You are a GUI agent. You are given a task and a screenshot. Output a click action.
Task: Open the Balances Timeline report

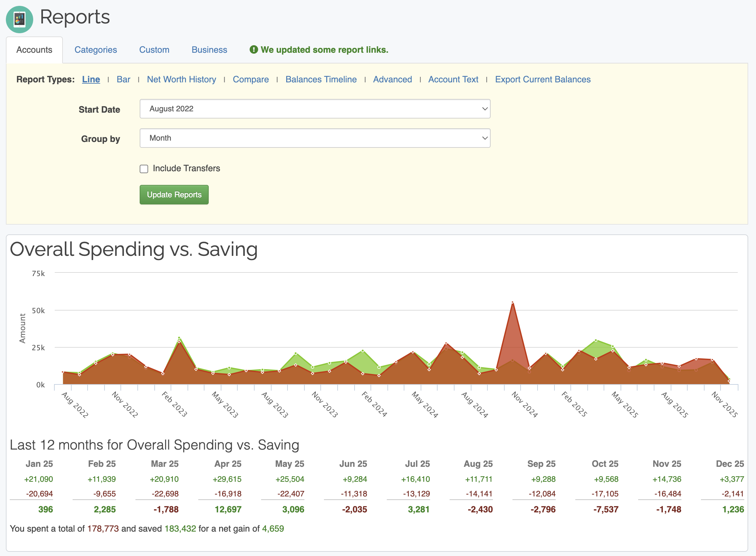[x=321, y=79]
